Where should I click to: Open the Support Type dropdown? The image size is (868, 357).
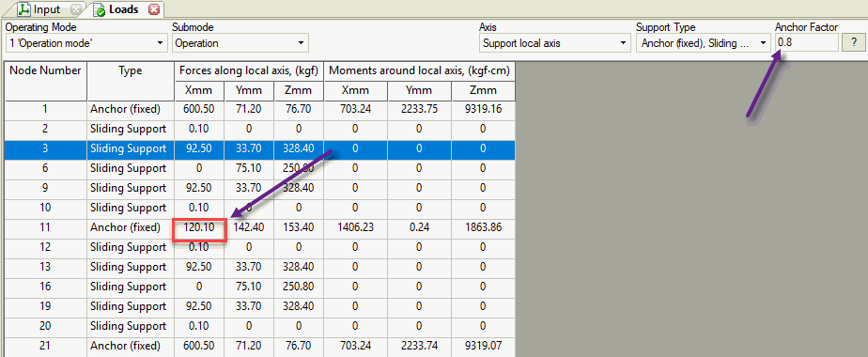[x=703, y=42]
